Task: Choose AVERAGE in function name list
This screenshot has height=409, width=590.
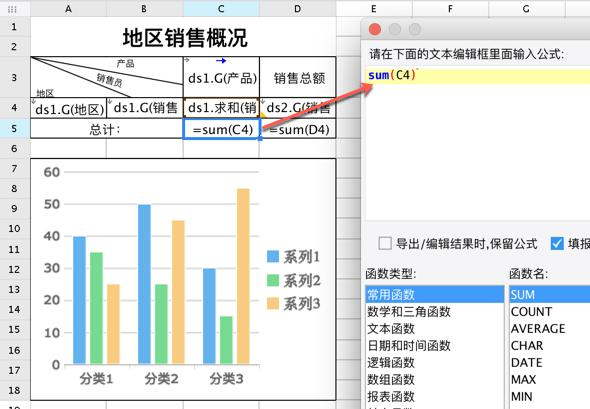Action: (550, 328)
